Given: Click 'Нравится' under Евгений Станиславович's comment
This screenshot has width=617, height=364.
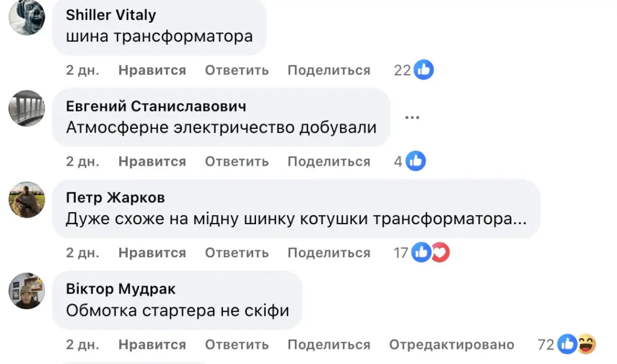Looking at the screenshot, I should coord(153,162).
